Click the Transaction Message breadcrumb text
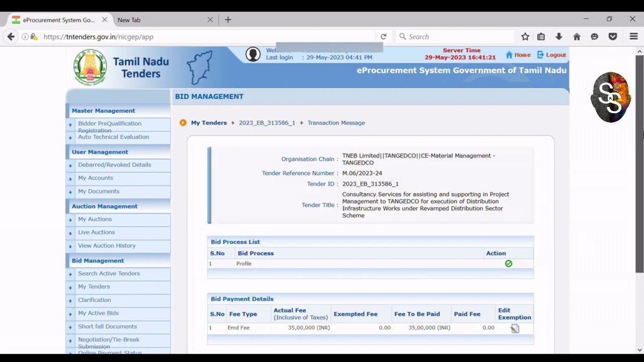 (336, 123)
